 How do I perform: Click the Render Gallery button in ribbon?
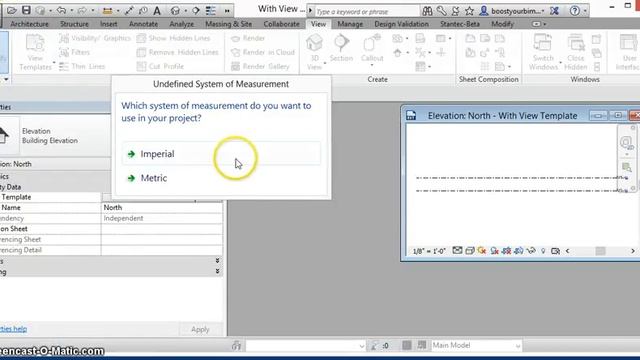[x=260, y=66]
